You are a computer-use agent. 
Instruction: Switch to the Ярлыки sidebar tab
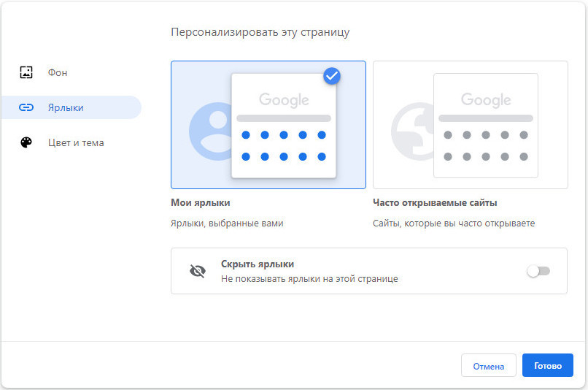(x=71, y=107)
